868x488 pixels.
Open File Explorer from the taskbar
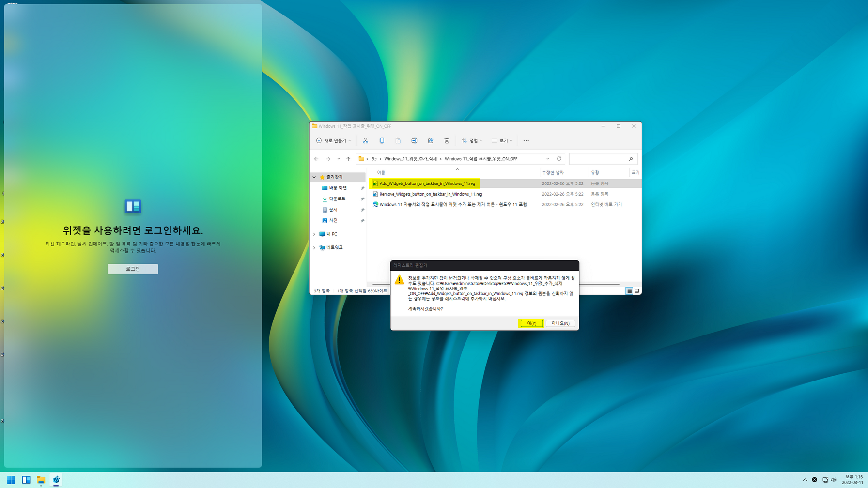pos(41,480)
